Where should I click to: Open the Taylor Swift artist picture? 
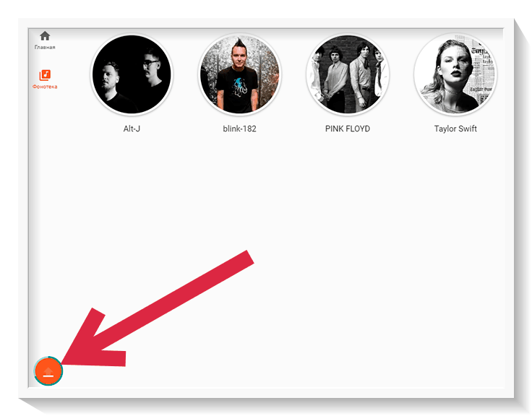455,74
